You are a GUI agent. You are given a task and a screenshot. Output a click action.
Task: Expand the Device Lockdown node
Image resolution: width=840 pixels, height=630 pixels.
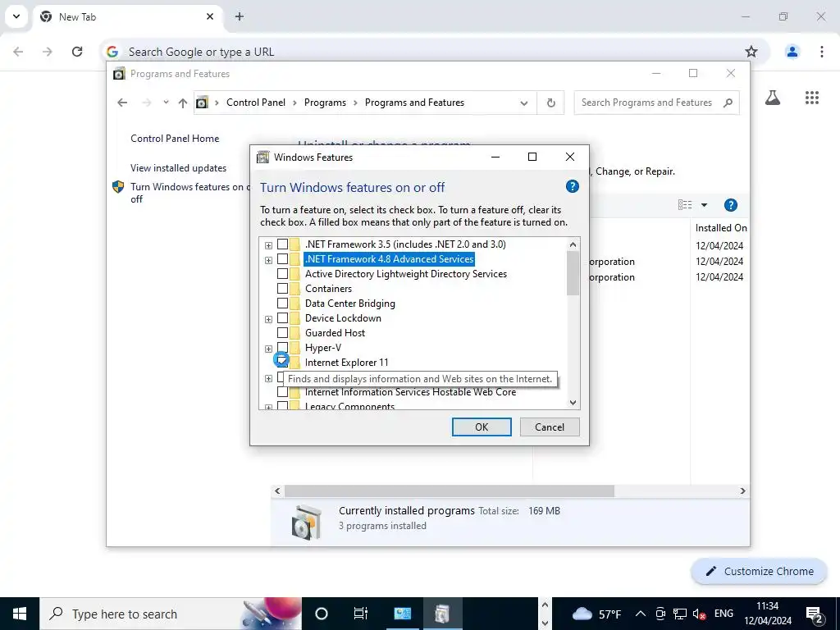tap(268, 319)
